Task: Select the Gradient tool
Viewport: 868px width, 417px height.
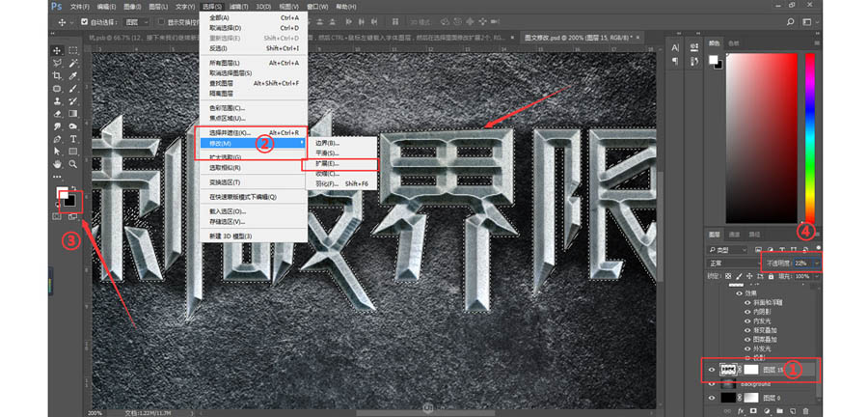Action: pyautogui.click(x=73, y=114)
